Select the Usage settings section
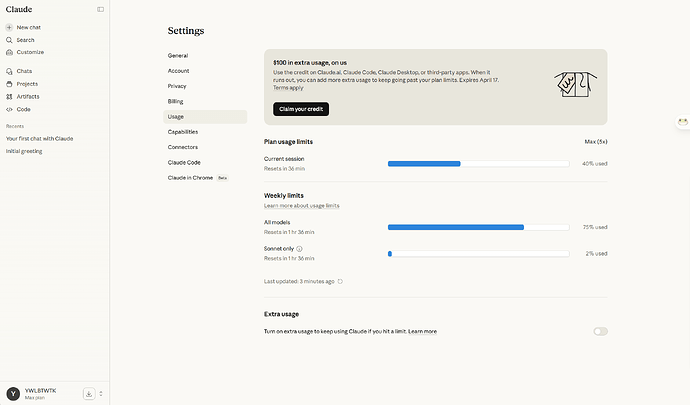690x405 pixels. (x=205, y=117)
